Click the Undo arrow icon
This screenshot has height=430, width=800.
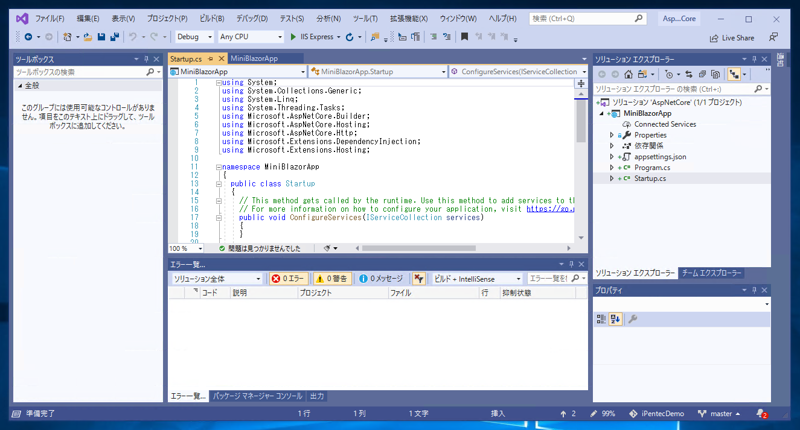(133, 37)
